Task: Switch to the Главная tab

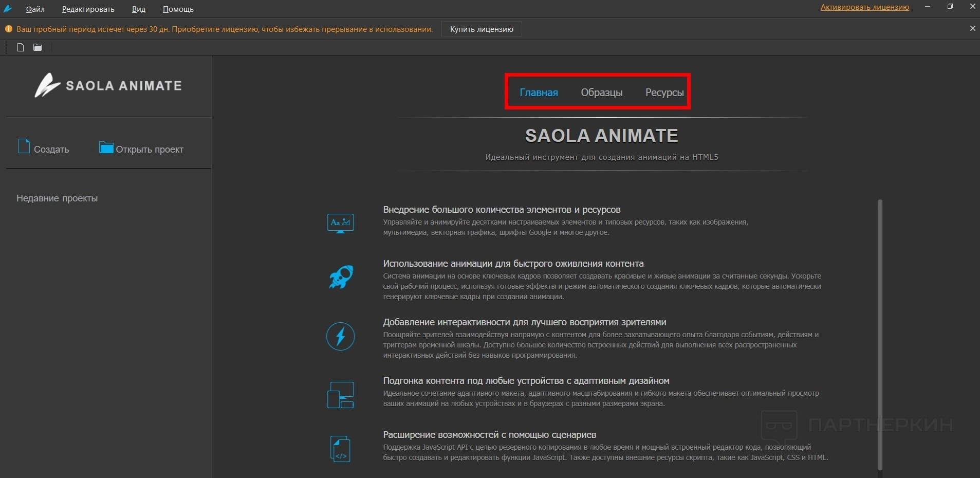Action: (539, 93)
